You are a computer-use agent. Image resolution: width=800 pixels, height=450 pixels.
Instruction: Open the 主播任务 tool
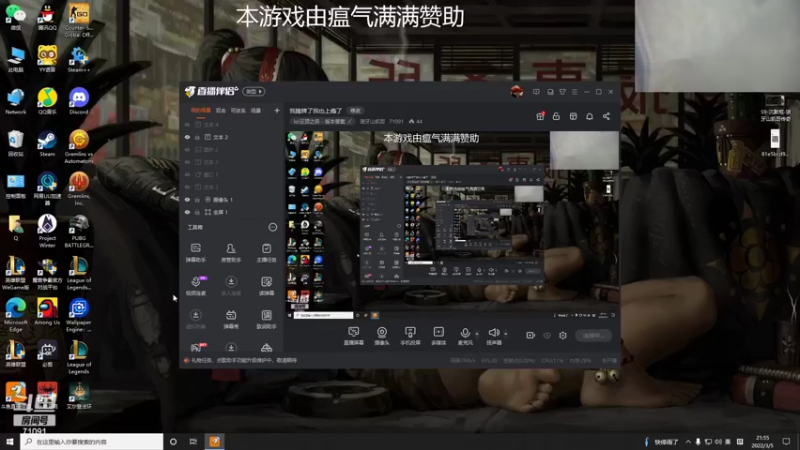click(266, 253)
